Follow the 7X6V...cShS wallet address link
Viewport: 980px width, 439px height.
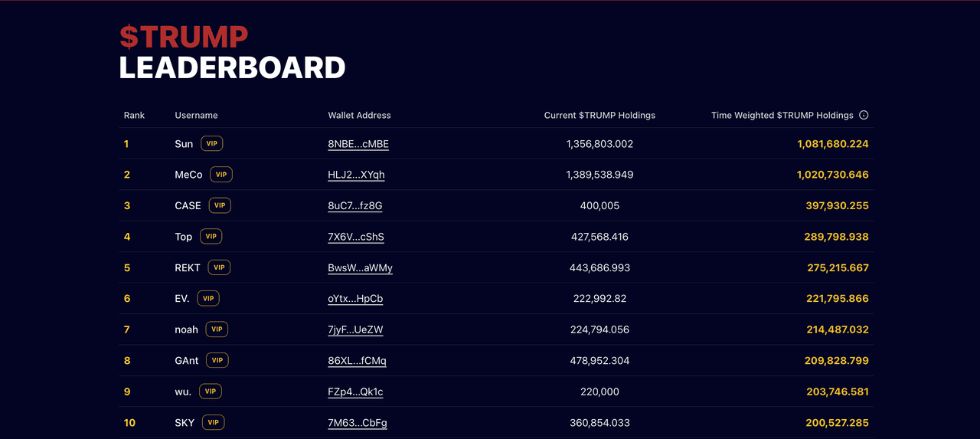[356, 237]
